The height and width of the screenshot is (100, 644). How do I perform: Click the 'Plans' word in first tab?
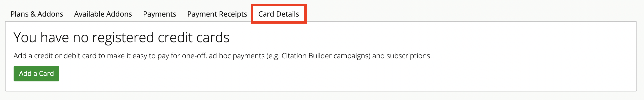20,14
